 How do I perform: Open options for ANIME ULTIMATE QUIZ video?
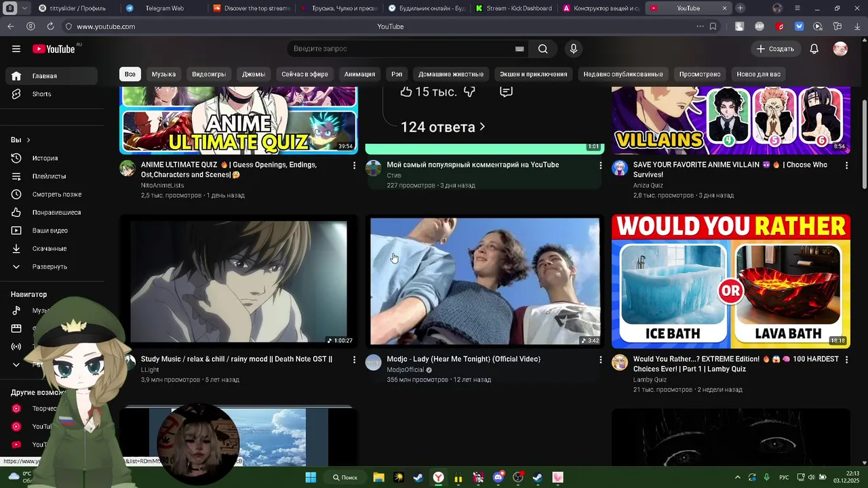click(353, 165)
